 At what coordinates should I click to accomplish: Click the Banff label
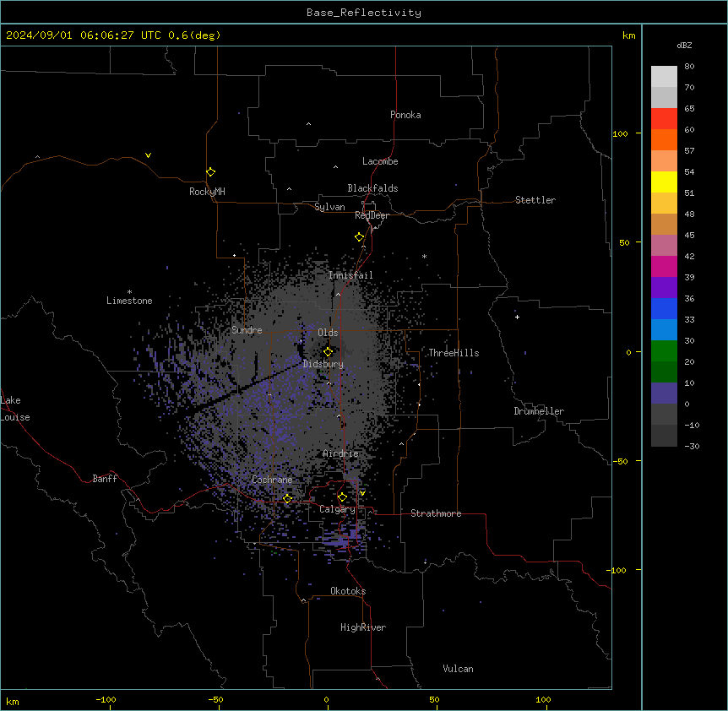pyautogui.click(x=105, y=479)
